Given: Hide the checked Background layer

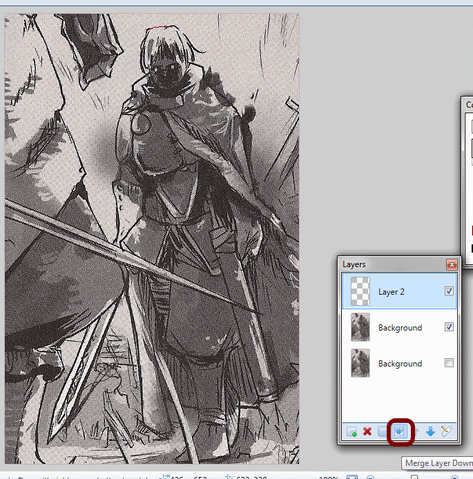Looking at the screenshot, I should click(x=449, y=327).
